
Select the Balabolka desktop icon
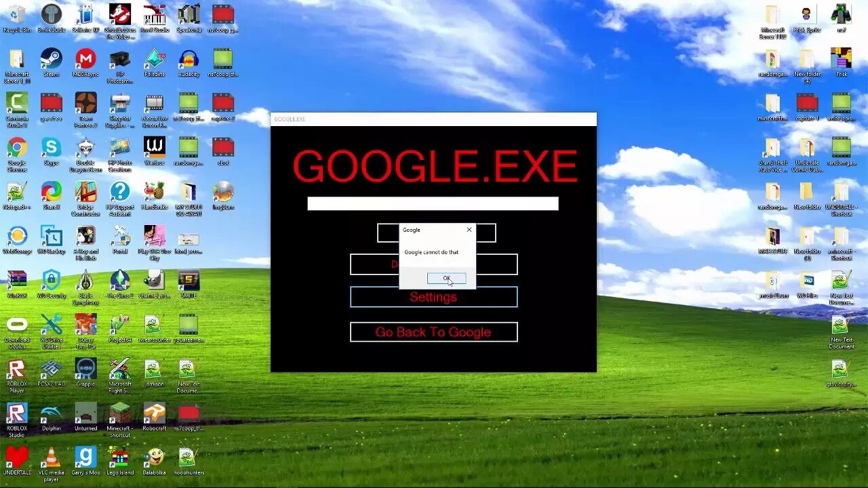(x=155, y=461)
